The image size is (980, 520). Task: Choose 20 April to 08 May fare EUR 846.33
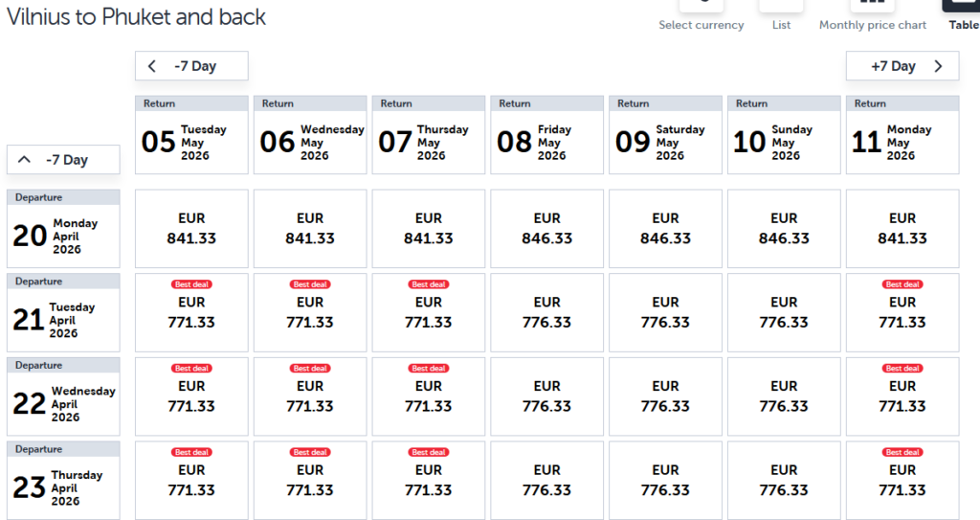[547, 229]
